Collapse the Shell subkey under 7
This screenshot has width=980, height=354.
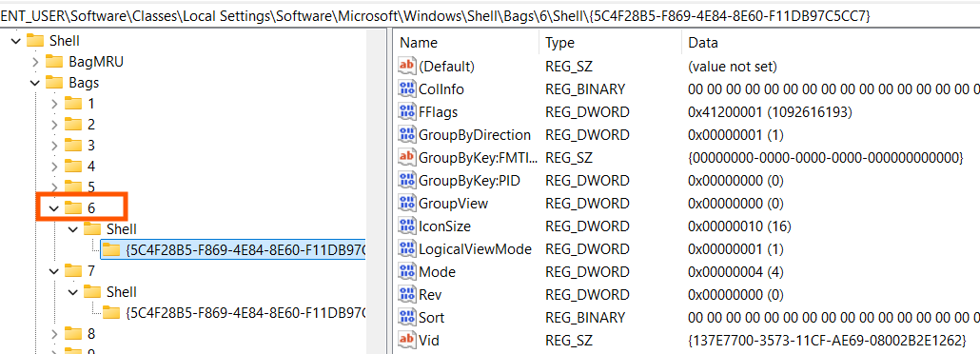pyautogui.click(x=73, y=292)
